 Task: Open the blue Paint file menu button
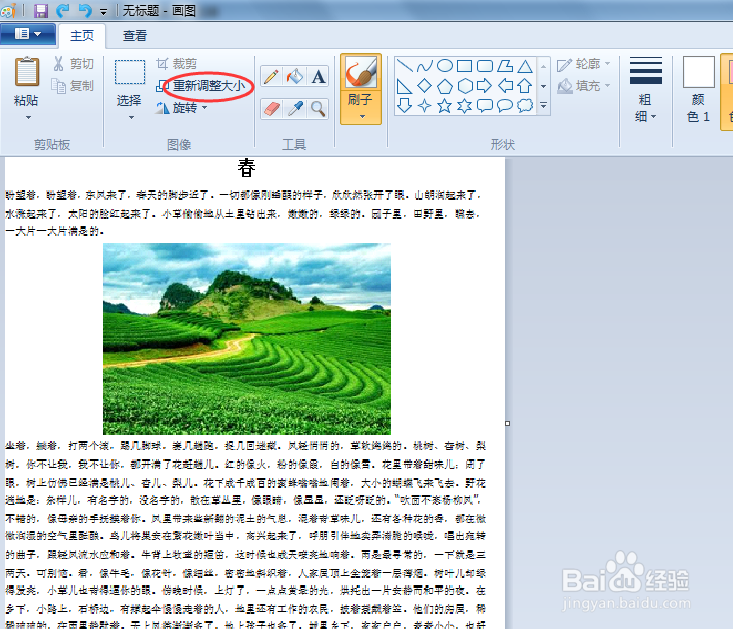(28, 34)
